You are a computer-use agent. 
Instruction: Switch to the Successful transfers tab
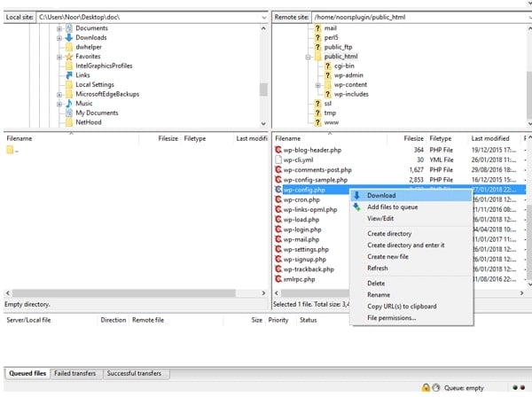(135, 373)
